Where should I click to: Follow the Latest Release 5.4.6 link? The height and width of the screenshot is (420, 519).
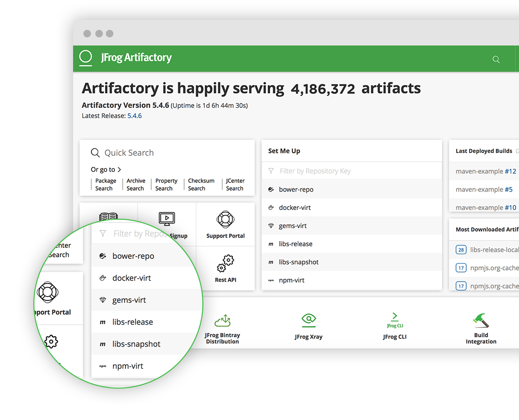(135, 116)
